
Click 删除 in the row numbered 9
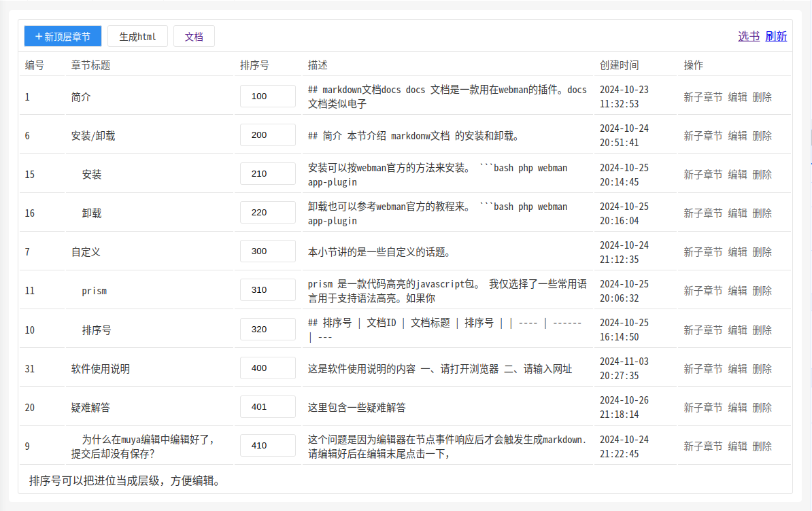[x=762, y=447]
